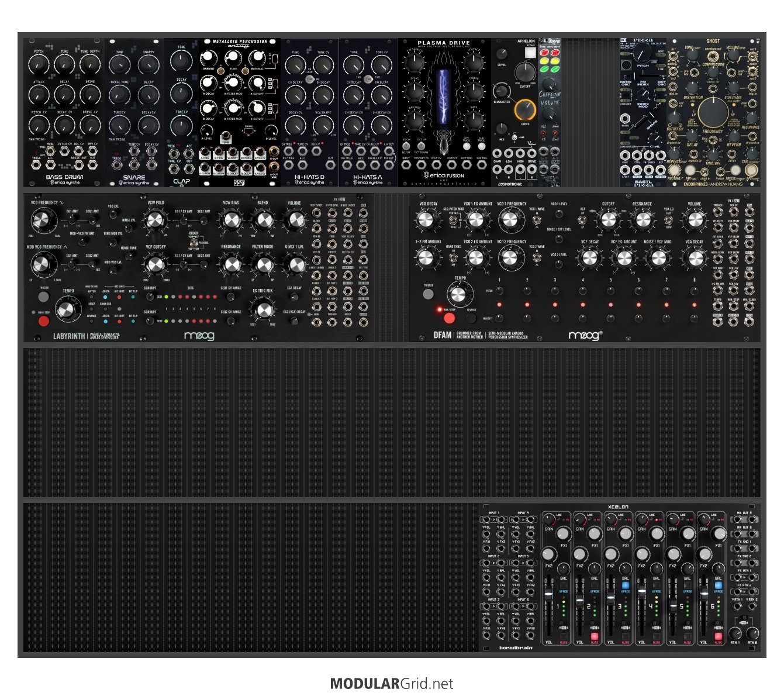Click the channel 4 VOL fader on Xcelon

click(641, 592)
